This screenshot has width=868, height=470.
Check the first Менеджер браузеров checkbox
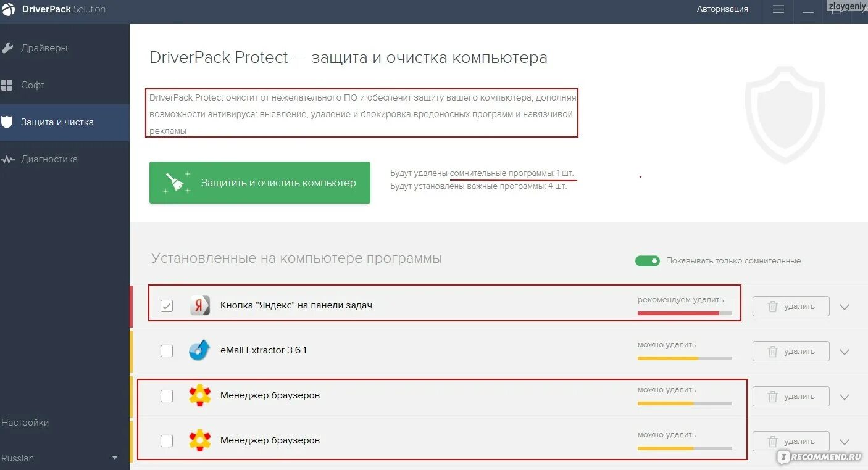[x=167, y=396]
